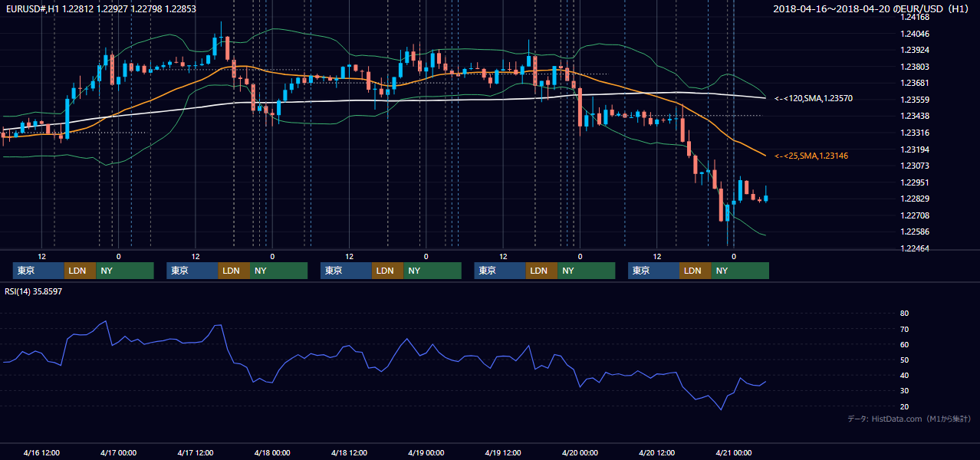Click the leftmost LDN session box
Image resolution: width=980 pixels, height=460 pixels.
click(x=80, y=271)
